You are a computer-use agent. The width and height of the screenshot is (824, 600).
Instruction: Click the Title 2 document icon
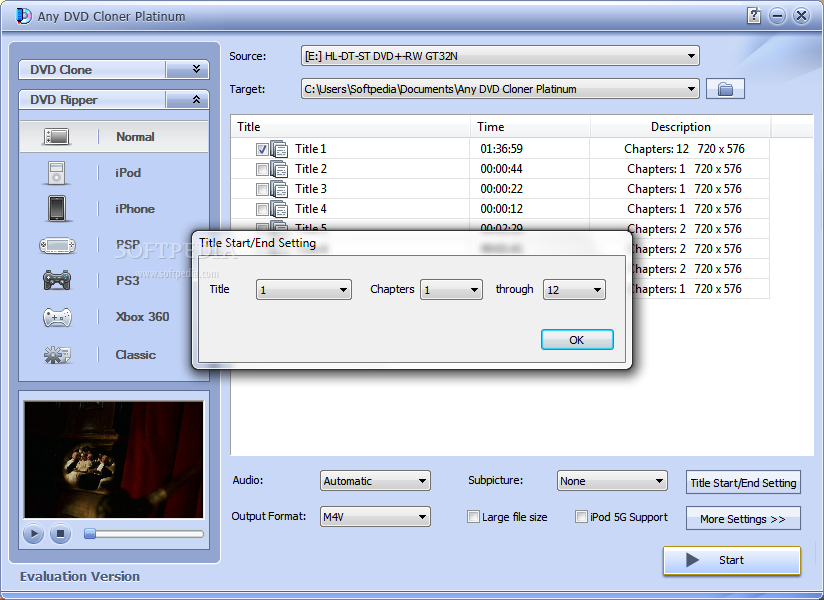tap(279, 169)
